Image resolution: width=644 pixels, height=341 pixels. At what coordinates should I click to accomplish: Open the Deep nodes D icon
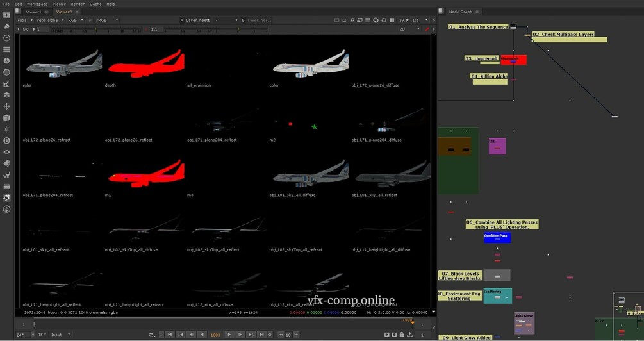(6, 140)
